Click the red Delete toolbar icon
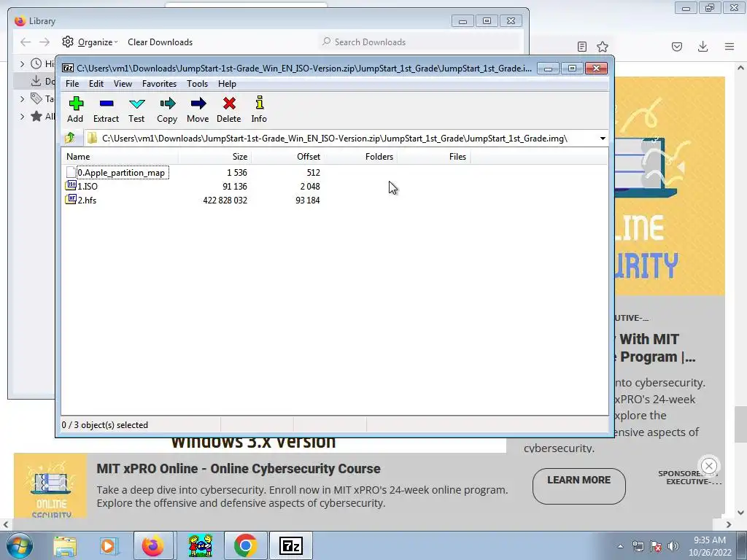The image size is (747, 560). [228, 109]
